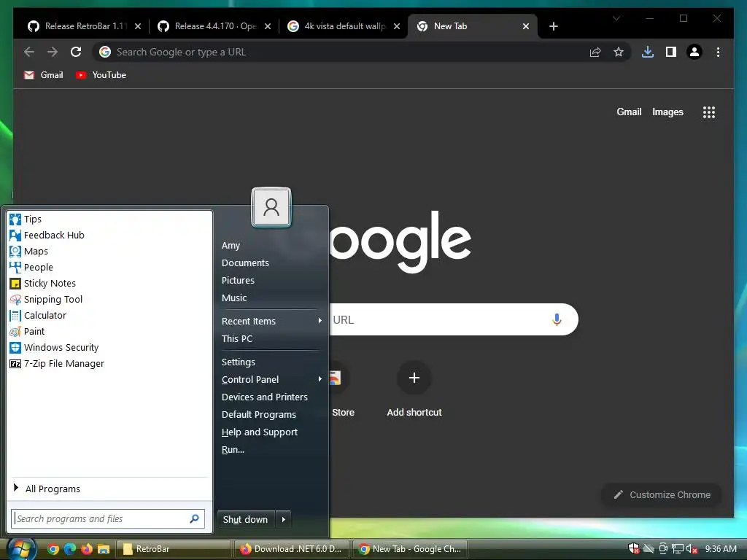Focus the Search programs and files box
This screenshot has height=560, width=747.
tap(108, 519)
